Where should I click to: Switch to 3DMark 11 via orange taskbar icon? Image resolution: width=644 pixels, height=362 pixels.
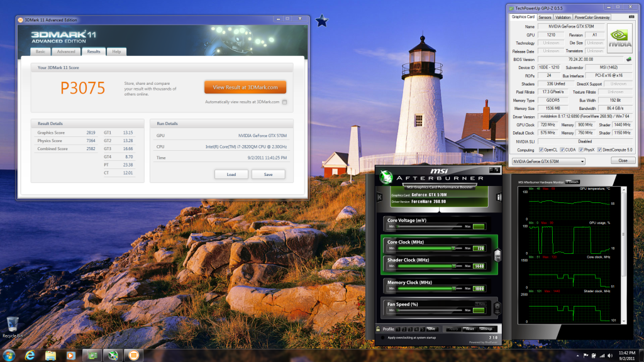[133, 356]
